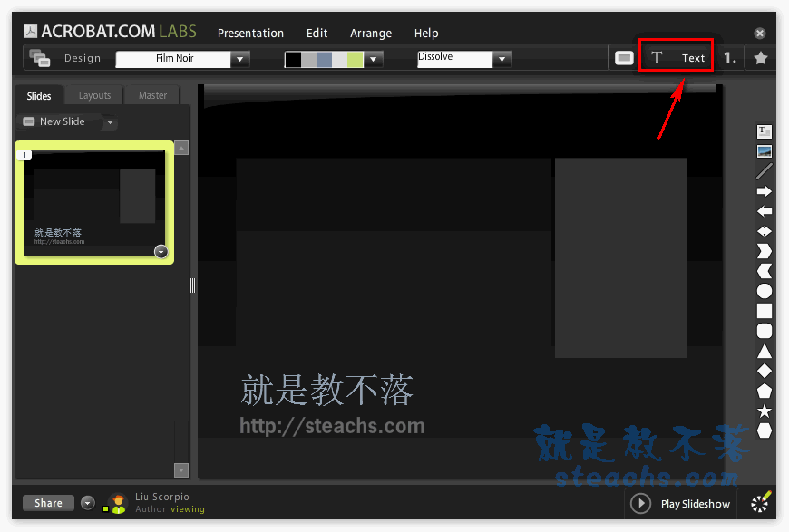Click the panel splitter handle

click(x=193, y=285)
